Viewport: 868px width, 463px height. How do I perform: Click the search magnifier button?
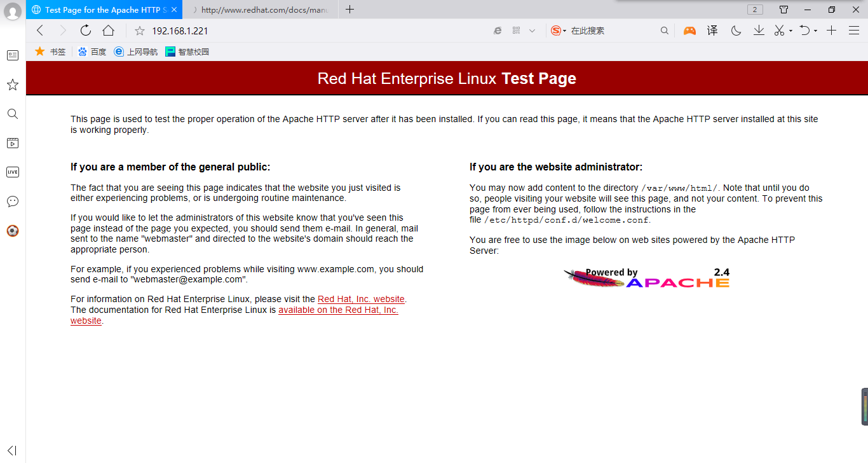(665, 31)
